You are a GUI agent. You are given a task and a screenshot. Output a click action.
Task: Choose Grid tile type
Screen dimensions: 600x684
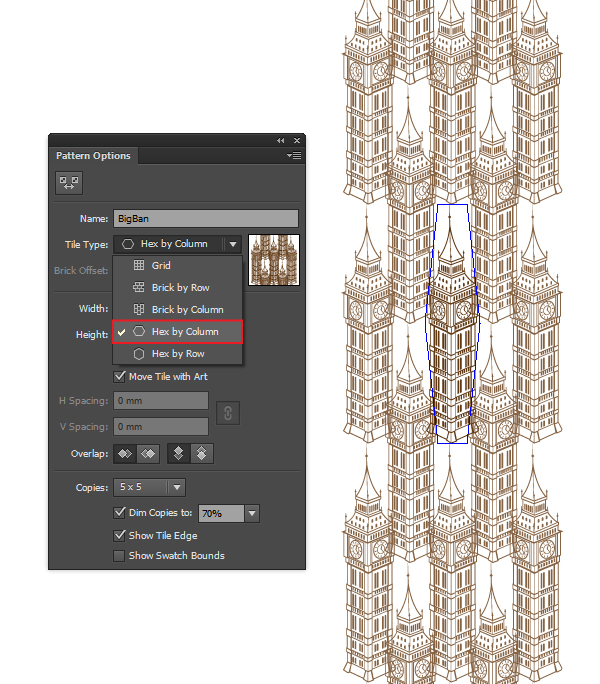pos(177,266)
